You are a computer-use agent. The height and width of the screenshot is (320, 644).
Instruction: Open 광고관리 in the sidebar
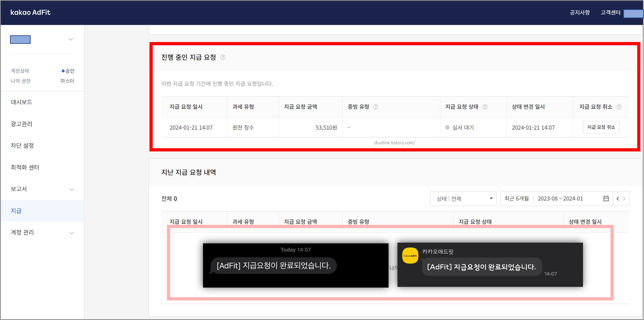point(21,124)
